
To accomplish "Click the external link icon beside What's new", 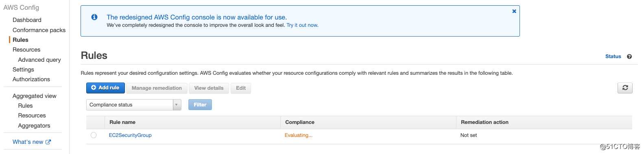I will (48, 142).
